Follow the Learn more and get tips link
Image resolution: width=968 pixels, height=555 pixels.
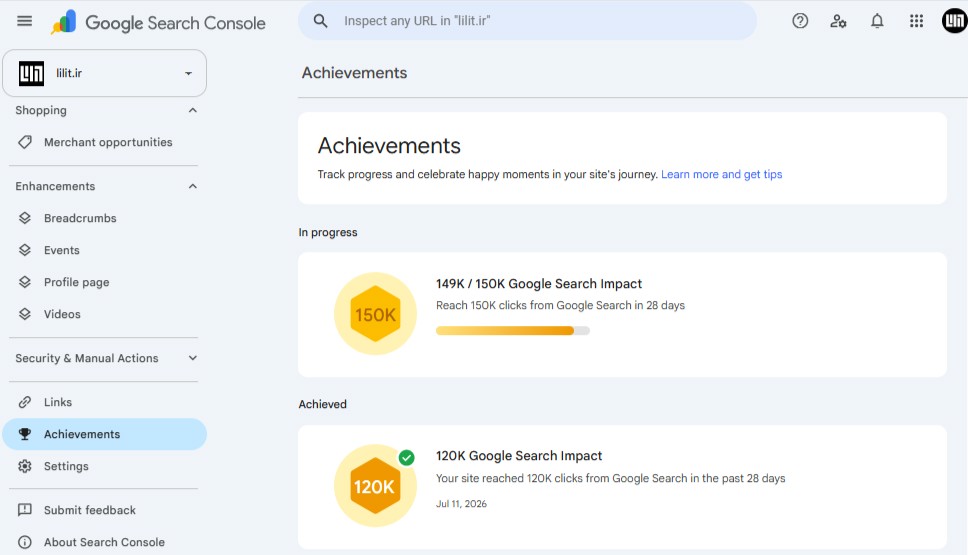tap(721, 175)
